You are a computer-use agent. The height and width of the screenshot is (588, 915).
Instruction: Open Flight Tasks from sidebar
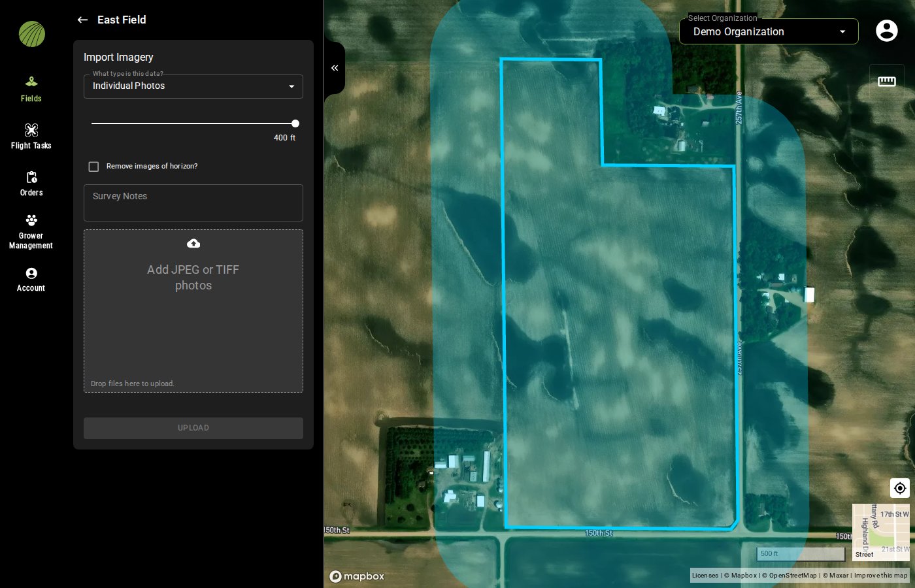pyautogui.click(x=31, y=137)
